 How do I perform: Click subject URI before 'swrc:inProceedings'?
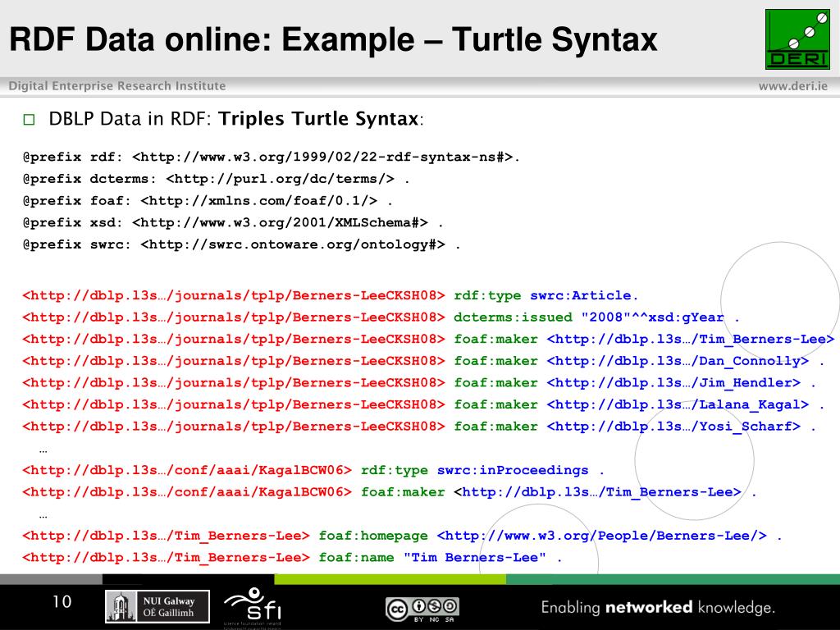[x=187, y=471]
